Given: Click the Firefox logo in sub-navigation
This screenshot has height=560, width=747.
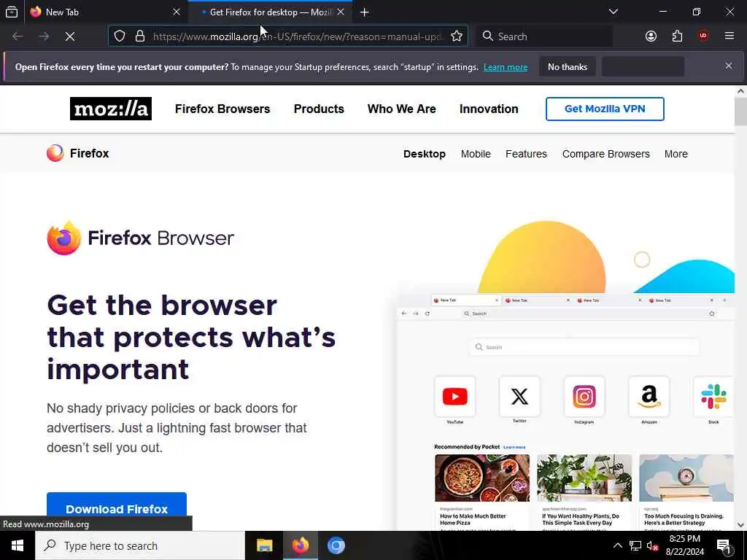Looking at the screenshot, I should 77,153.
